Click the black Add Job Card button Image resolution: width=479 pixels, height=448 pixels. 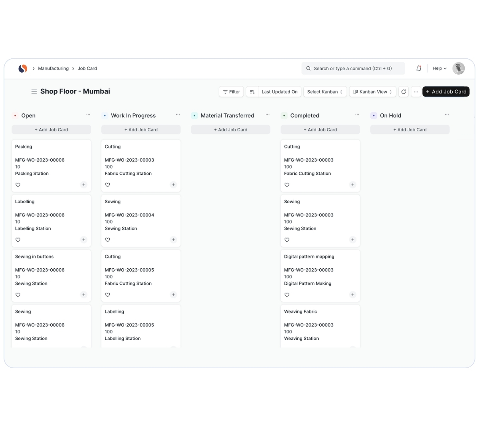coord(445,92)
